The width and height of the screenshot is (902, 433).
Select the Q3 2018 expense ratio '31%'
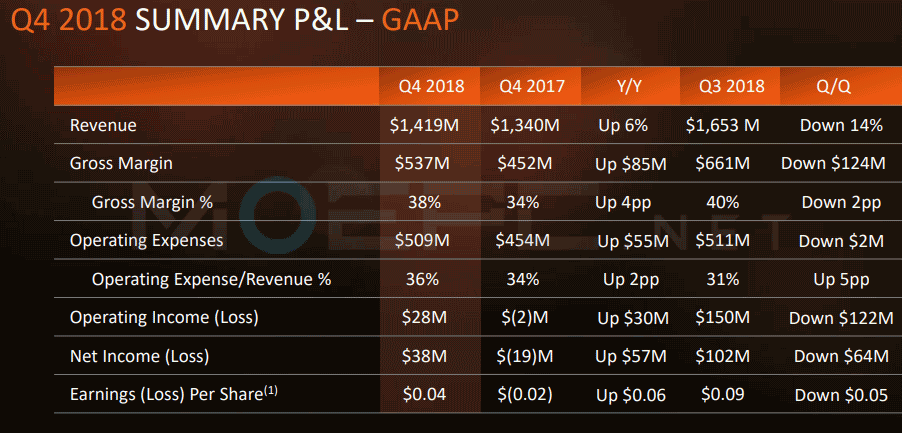tap(723, 279)
